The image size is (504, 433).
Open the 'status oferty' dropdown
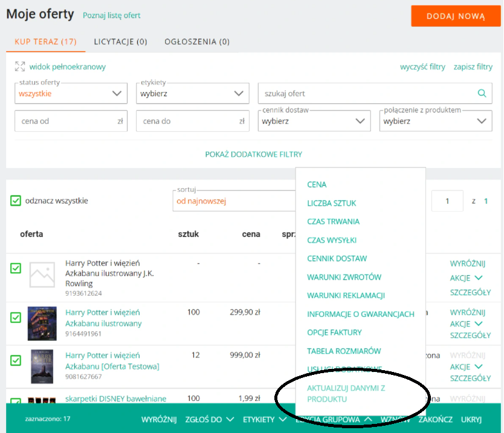pos(71,94)
